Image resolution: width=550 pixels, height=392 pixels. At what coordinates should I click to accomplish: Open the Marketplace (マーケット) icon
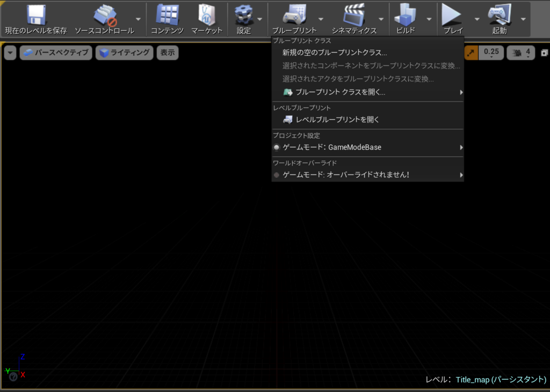[206, 16]
